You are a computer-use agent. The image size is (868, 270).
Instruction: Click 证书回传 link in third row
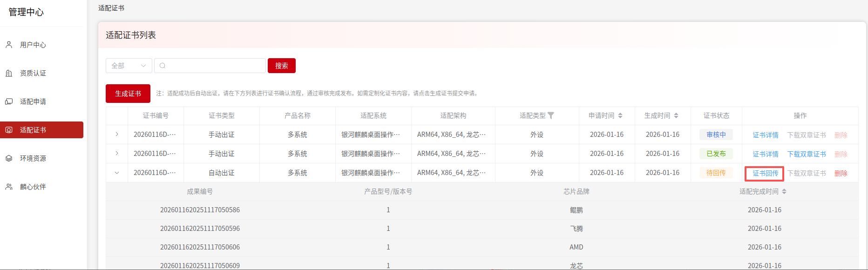click(765, 173)
